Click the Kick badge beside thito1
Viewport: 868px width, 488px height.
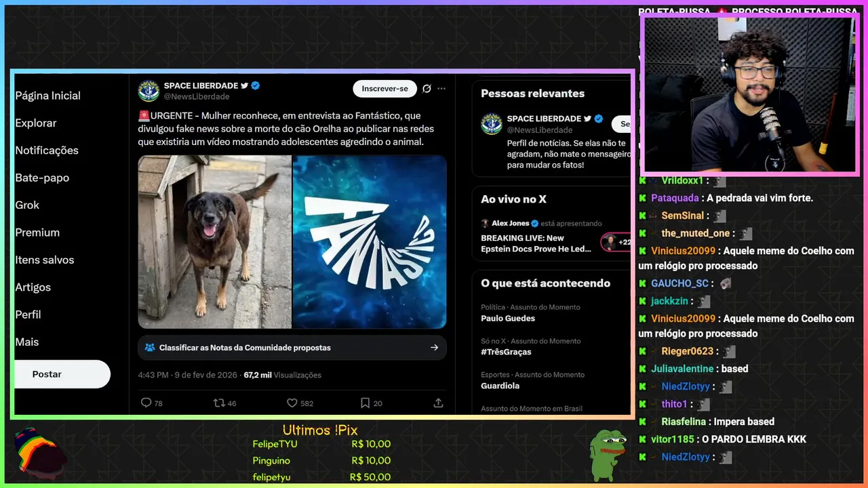642,404
